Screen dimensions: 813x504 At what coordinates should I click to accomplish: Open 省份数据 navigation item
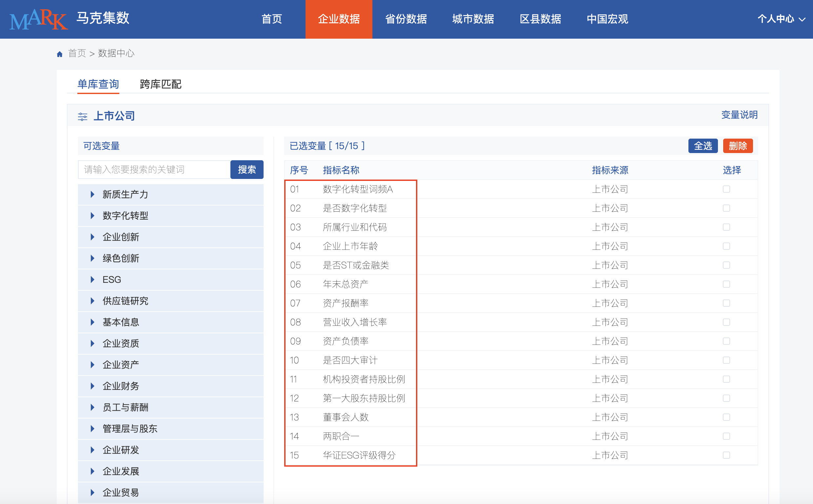(x=406, y=19)
